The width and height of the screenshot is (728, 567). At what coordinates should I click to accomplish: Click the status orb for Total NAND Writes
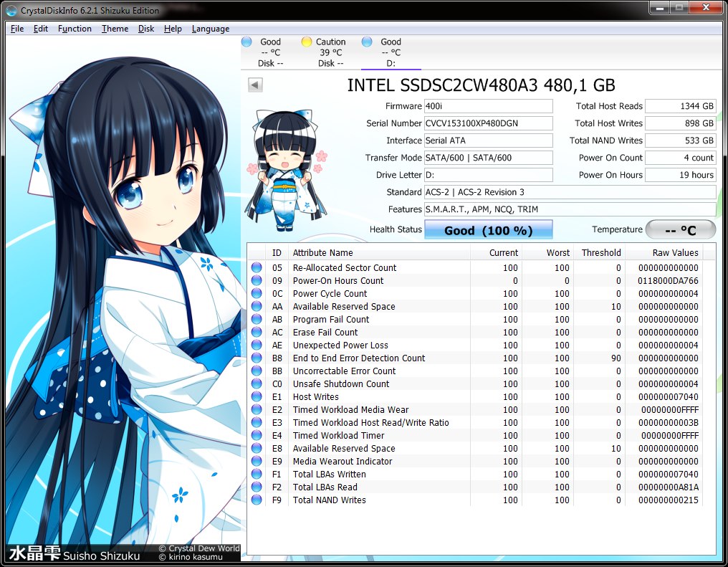click(257, 500)
